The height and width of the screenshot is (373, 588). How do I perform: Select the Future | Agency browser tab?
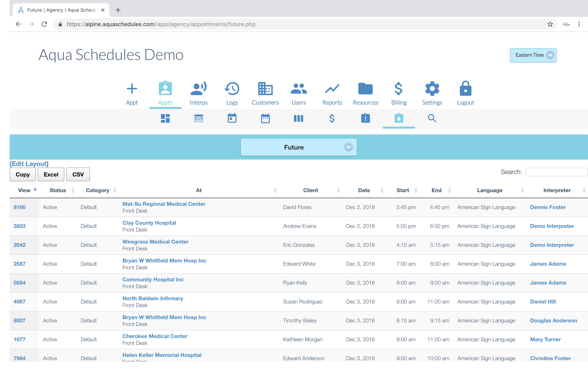click(61, 10)
